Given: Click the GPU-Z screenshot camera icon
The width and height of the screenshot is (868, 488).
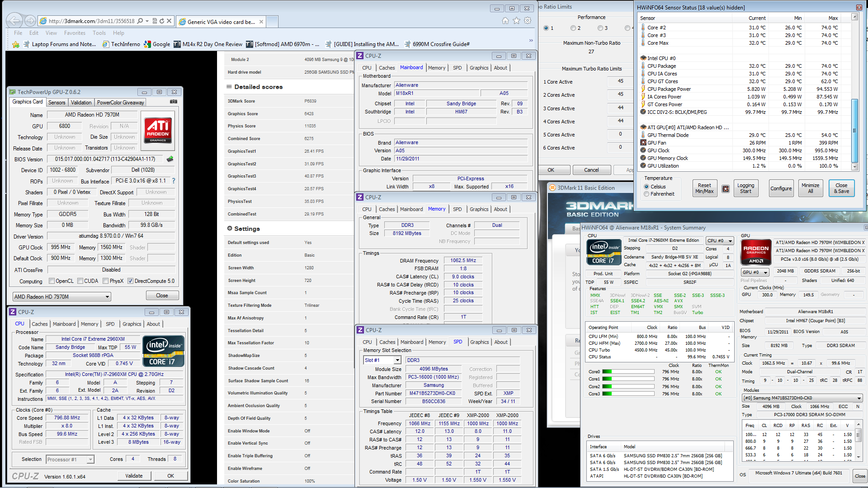Looking at the screenshot, I should click(173, 102).
